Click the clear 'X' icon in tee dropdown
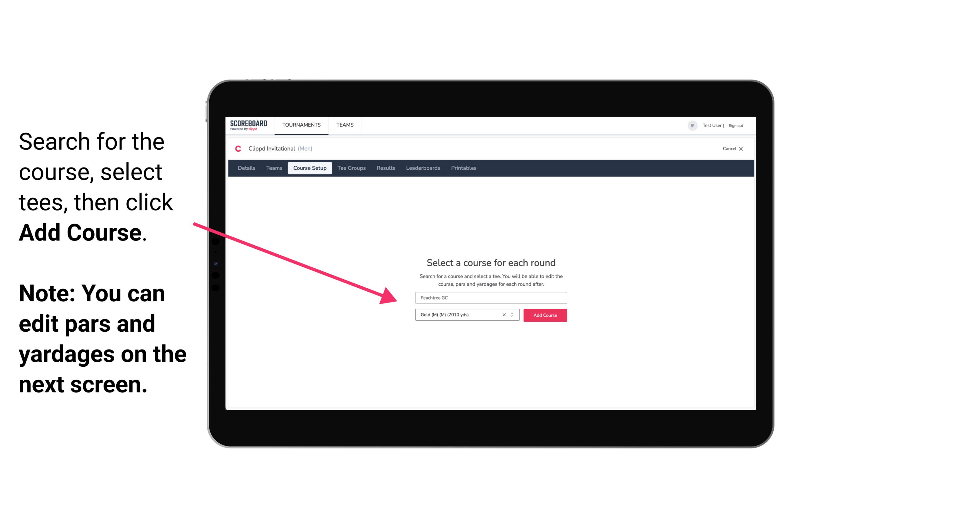Image resolution: width=980 pixels, height=527 pixels. (x=503, y=315)
